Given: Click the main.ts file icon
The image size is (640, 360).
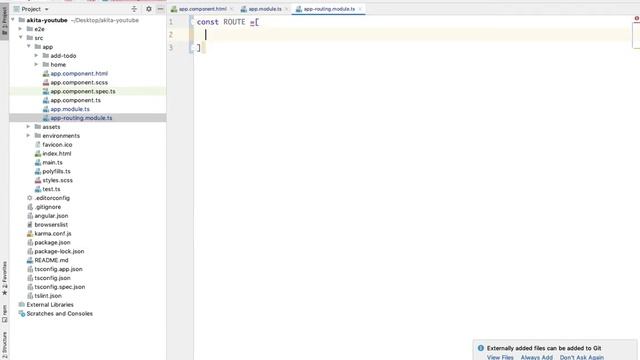Looking at the screenshot, I should (38, 162).
